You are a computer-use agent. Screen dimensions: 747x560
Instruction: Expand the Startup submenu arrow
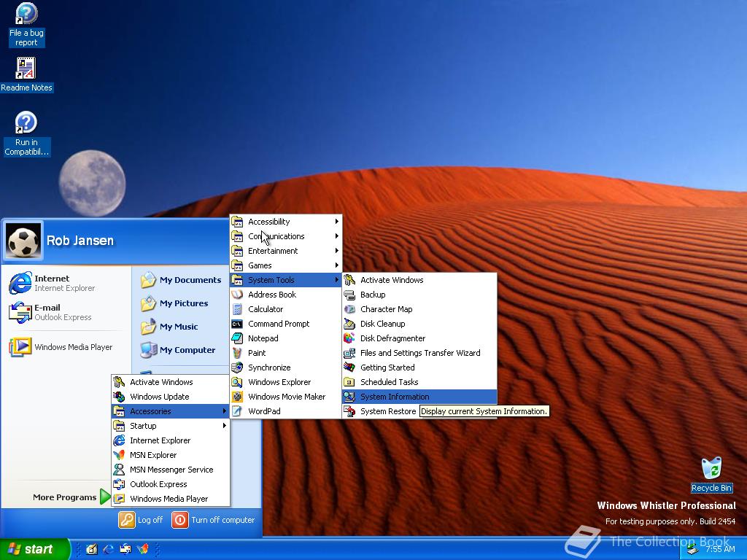[x=225, y=426]
